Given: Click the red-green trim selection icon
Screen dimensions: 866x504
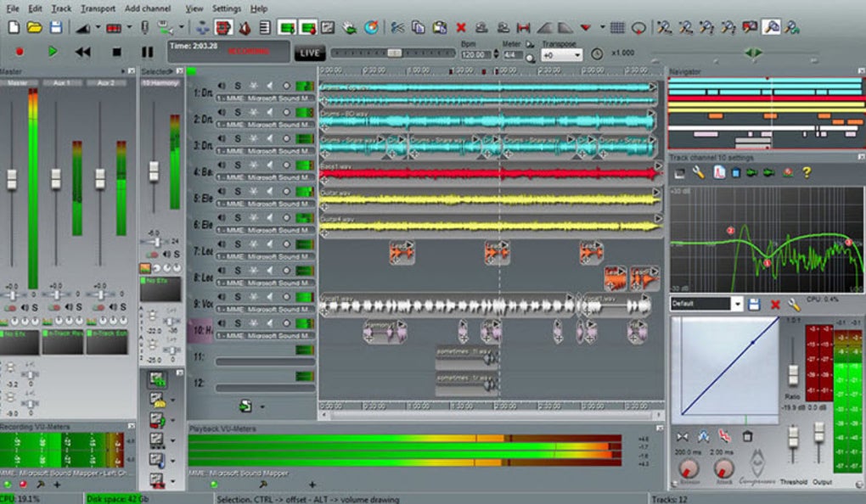Looking at the screenshot, I should 522,27.
